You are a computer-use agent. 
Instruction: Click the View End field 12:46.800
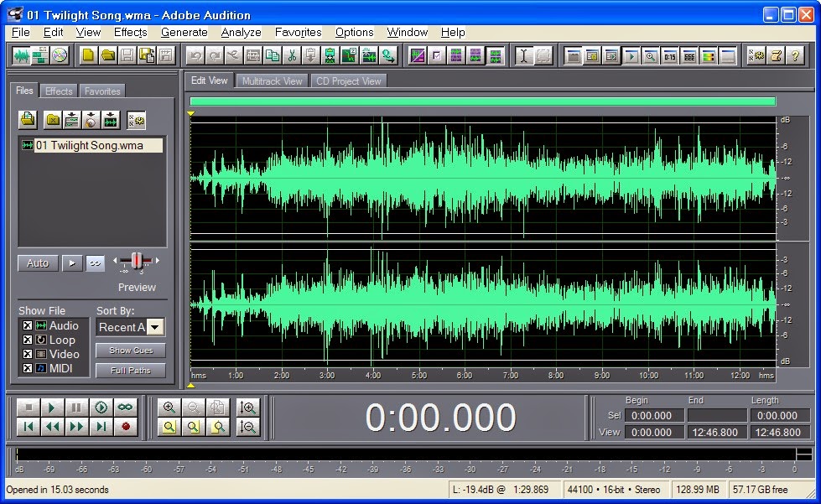pos(717,432)
